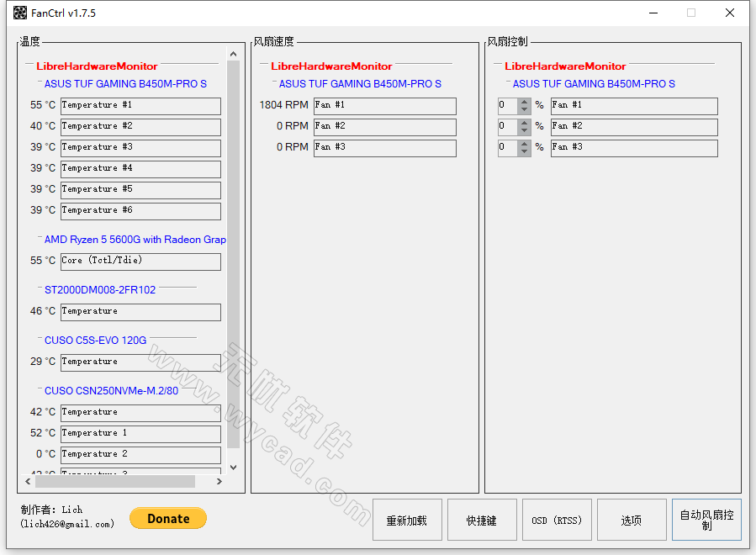Increase Fan #1 control percentage with up arrow
This screenshot has height=555, width=756.
[x=525, y=102]
